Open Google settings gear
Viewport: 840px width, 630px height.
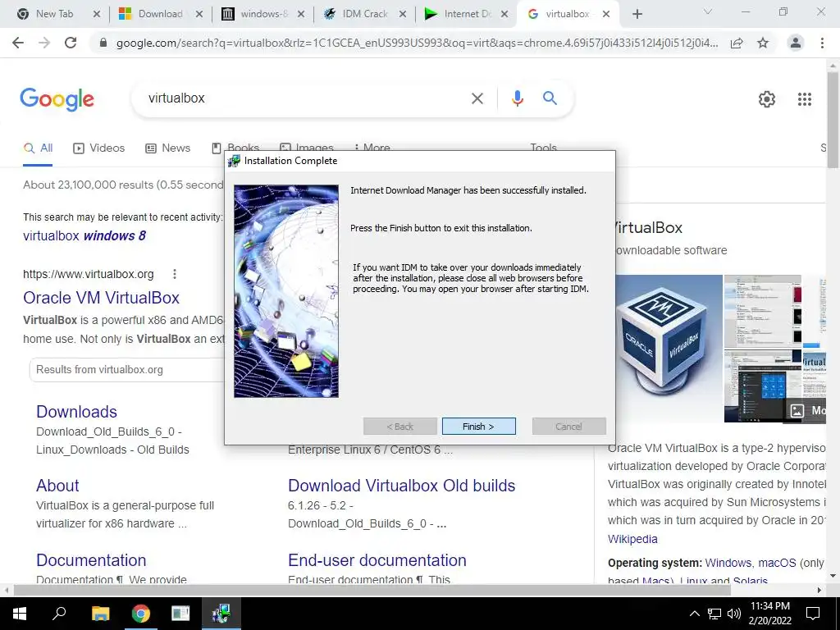(767, 99)
